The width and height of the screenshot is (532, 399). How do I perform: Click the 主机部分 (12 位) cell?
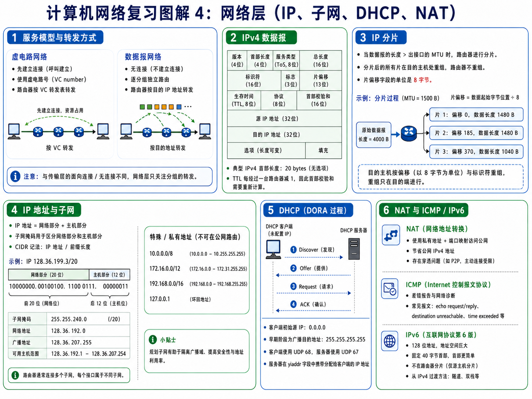pos(109,275)
